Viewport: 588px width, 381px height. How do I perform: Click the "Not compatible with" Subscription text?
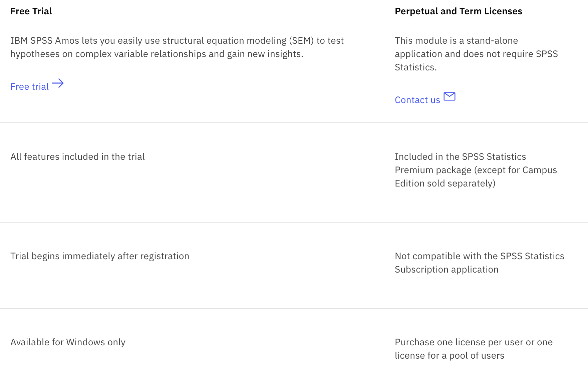479,263
